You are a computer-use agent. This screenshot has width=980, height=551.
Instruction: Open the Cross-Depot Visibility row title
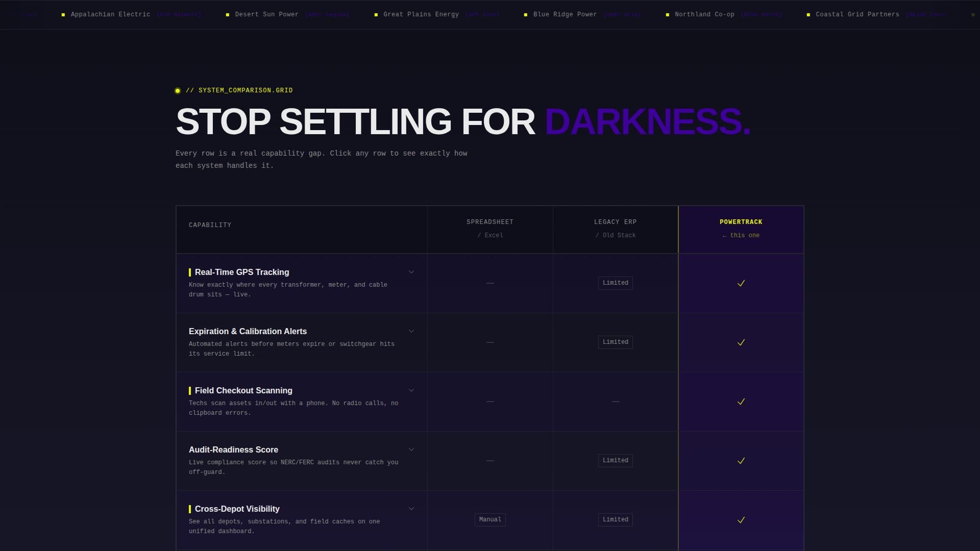point(237,509)
